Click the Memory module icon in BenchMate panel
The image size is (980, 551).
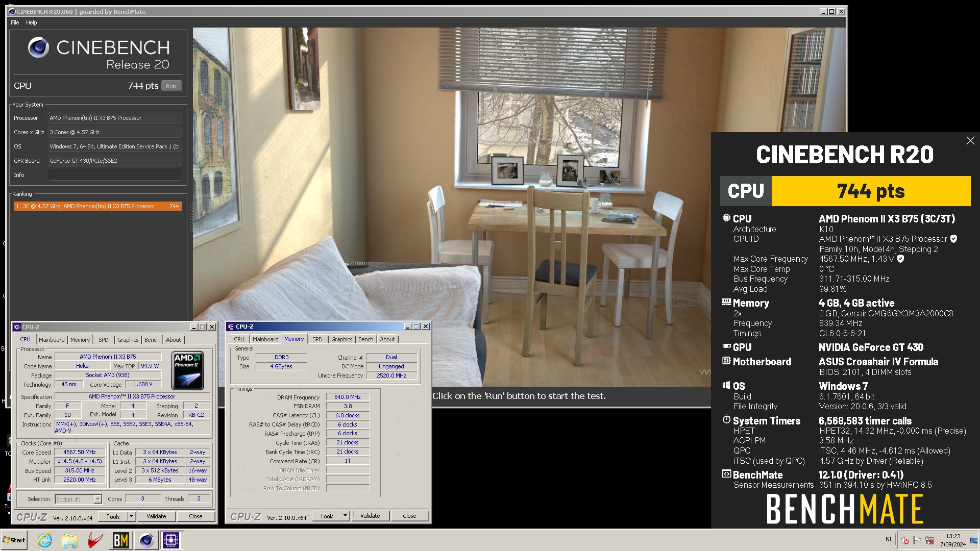726,302
